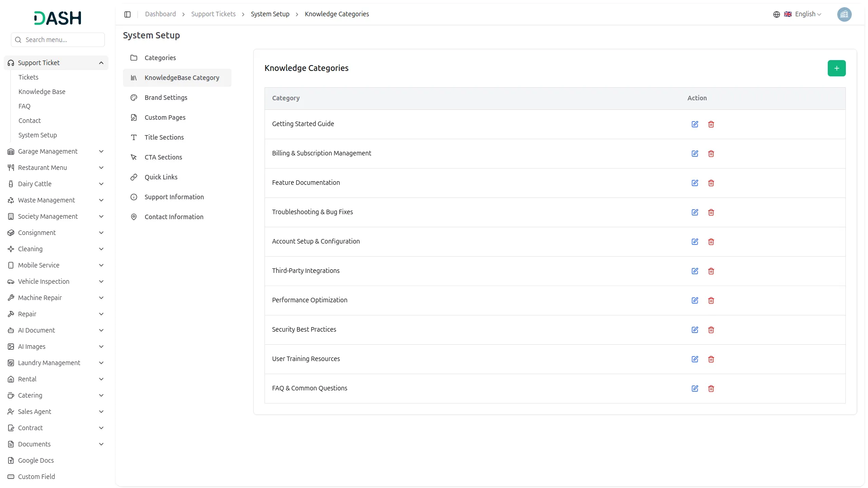Open the English language dropdown

pyautogui.click(x=803, y=14)
